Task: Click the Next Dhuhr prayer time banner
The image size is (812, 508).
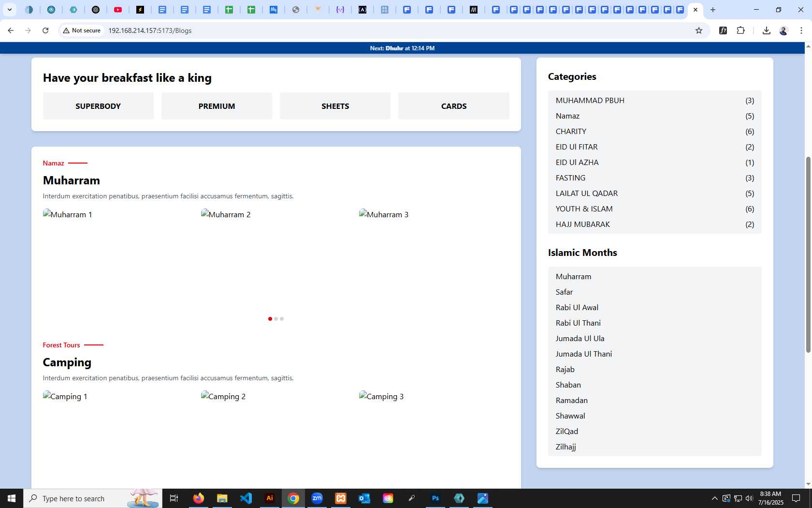Action: pos(402,48)
